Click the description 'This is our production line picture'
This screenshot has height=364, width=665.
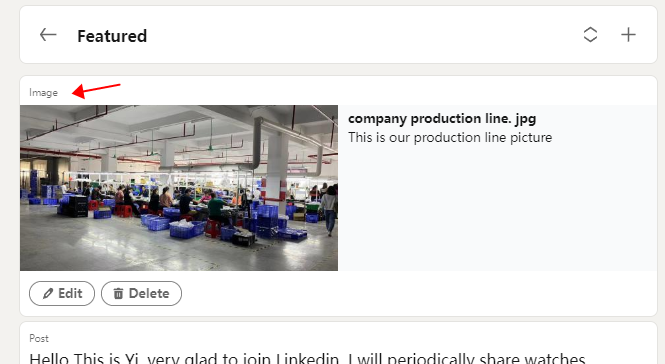click(450, 137)
